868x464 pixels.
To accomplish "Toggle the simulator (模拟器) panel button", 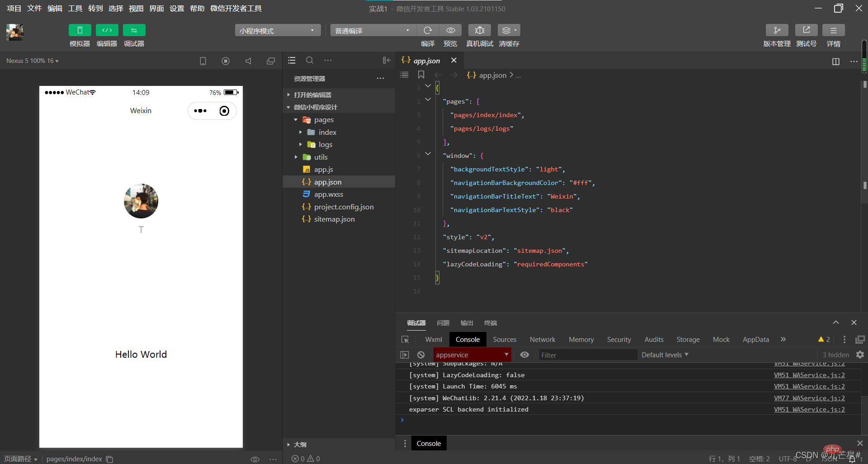I will [80, 30].
